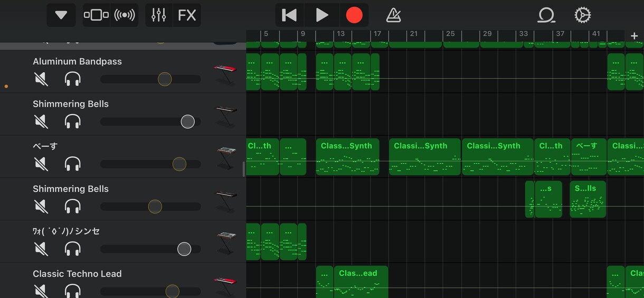Jump to bar 33 on ruler

tap(523, 34)
